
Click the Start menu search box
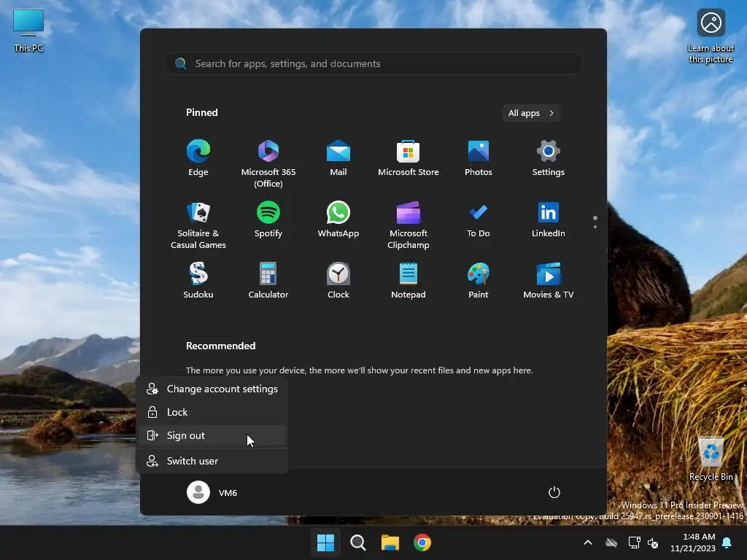(x=373, y=63)
